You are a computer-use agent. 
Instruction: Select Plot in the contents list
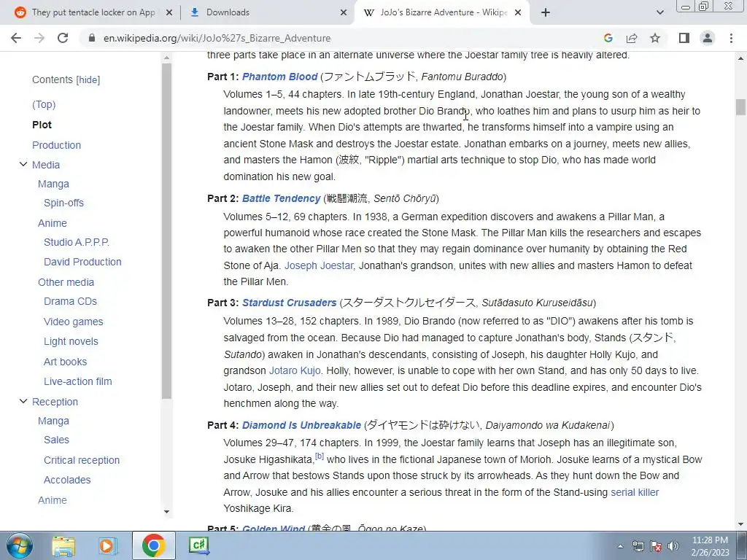42,125
